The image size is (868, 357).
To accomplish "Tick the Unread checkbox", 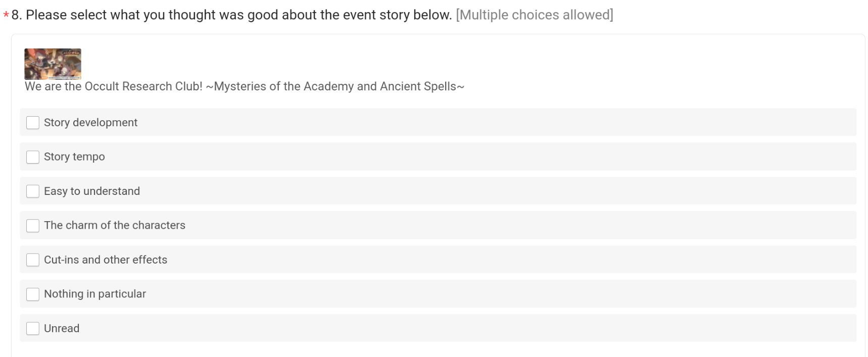I will click(33, 329).
